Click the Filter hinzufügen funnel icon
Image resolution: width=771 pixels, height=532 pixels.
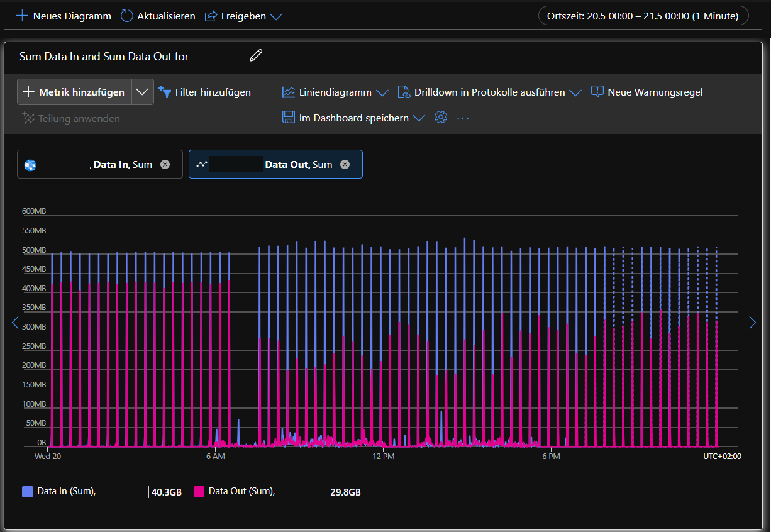click(x=165, y=92)
